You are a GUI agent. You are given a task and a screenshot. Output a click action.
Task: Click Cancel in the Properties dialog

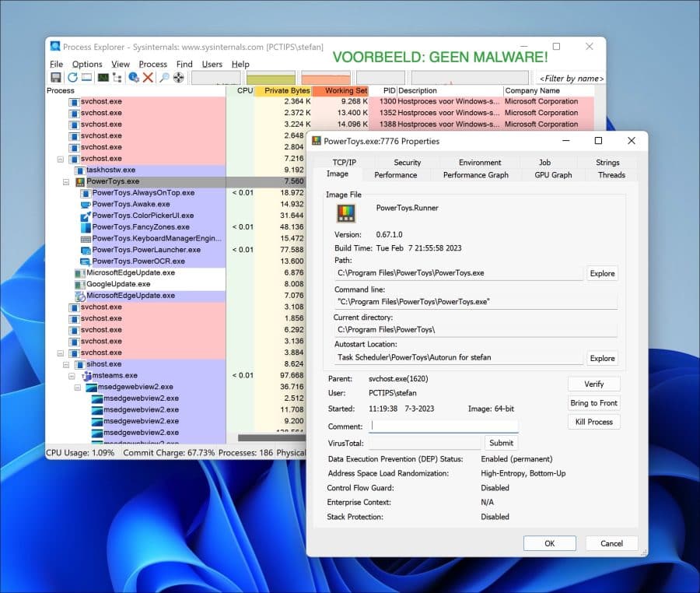pos(611,543)
